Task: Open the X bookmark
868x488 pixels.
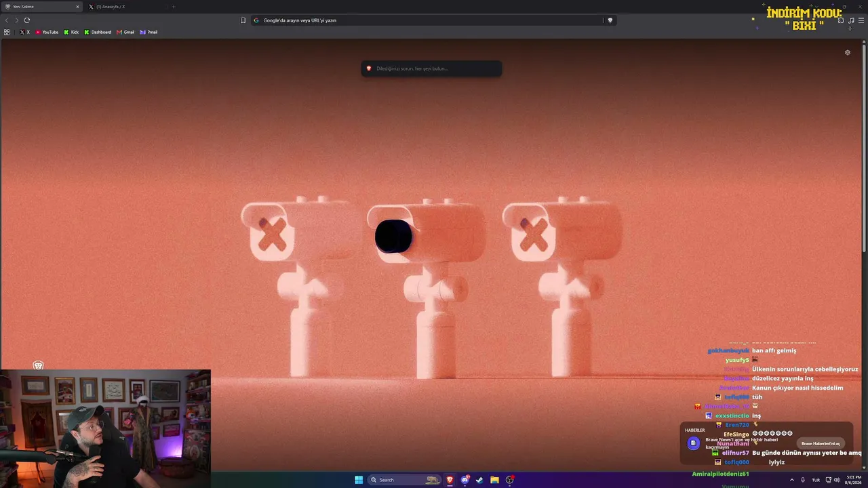Action: coord(25,32)
